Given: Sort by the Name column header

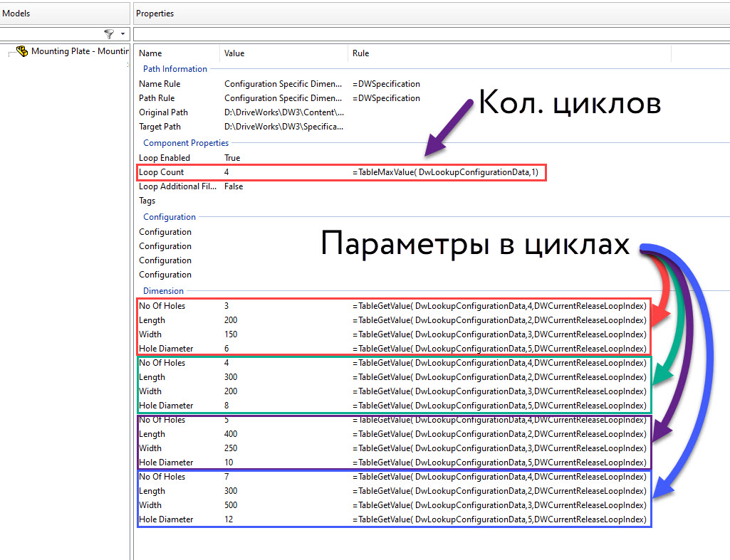Looking at the screenshot, I should tap(150, 53).
